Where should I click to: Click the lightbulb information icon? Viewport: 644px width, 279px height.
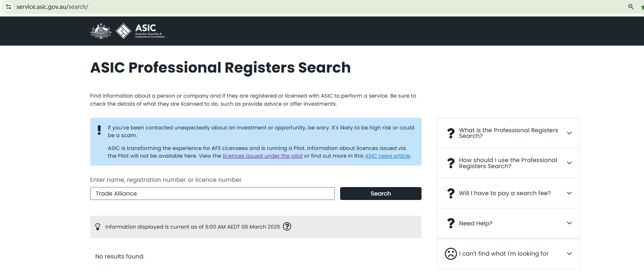point(98,227)
